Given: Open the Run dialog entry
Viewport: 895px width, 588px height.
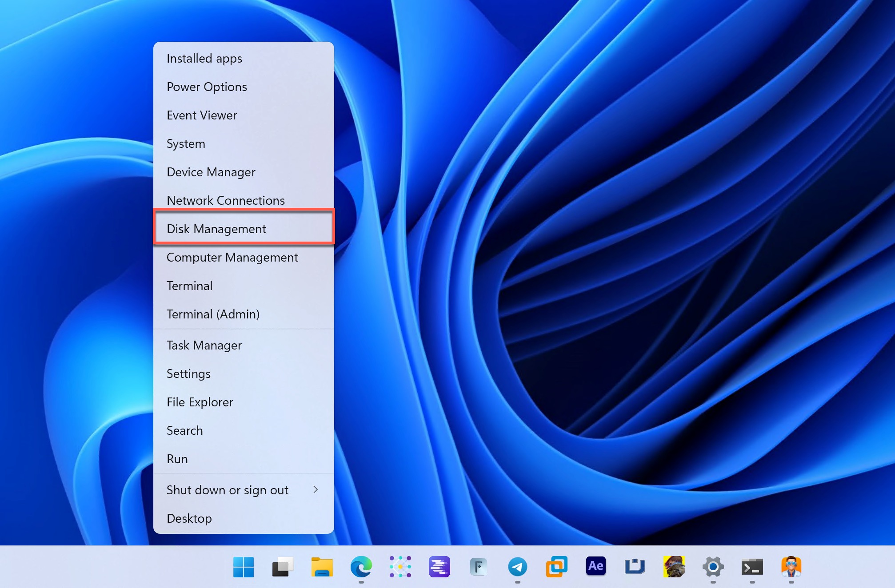Looking at the screenshot, I should click(x=244, y=459).
